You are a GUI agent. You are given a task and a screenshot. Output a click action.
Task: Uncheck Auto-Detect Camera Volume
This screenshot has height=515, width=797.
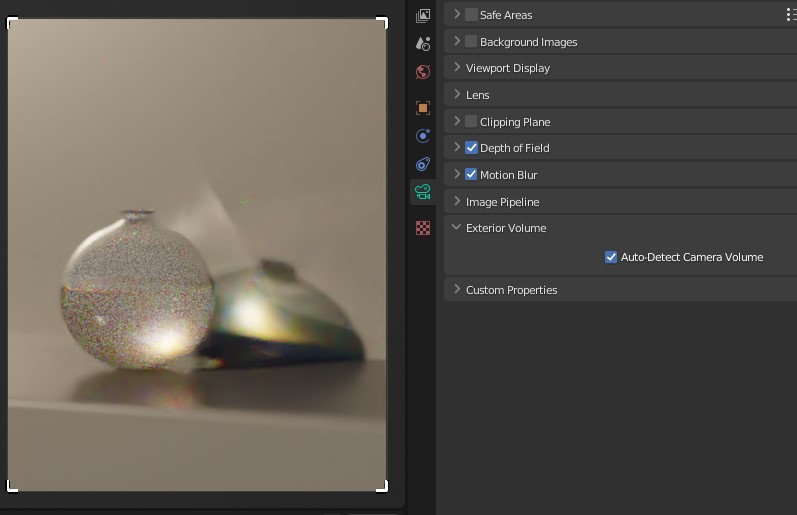tap(611, 257)
